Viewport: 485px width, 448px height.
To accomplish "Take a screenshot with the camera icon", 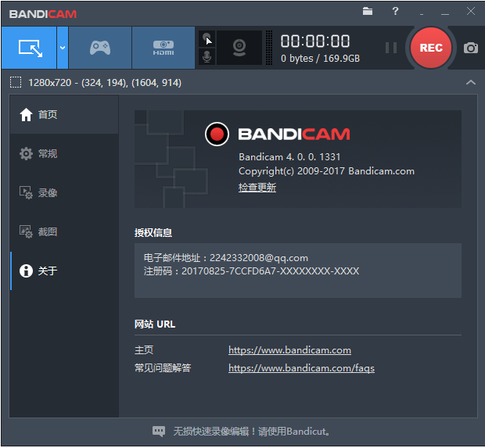I will 470,48.
